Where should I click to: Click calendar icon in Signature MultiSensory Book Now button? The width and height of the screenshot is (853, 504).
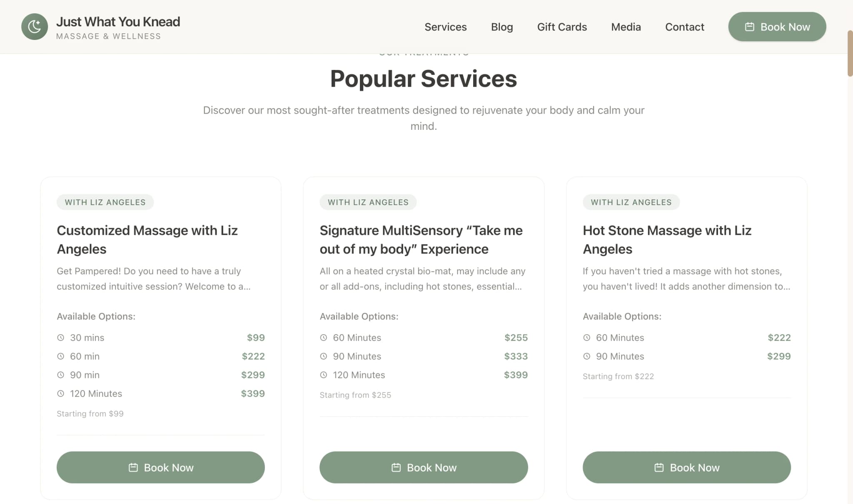(396, 467)
